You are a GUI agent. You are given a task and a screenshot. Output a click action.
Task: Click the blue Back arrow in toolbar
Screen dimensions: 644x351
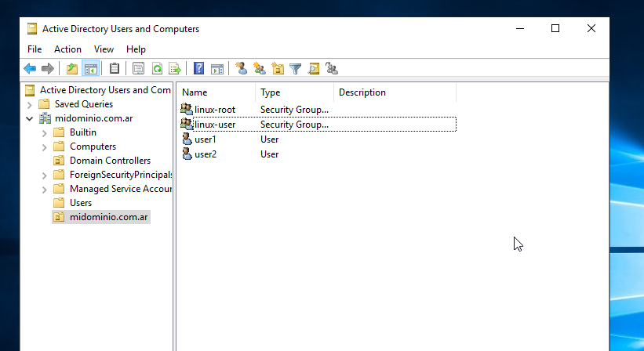point(30,68)
